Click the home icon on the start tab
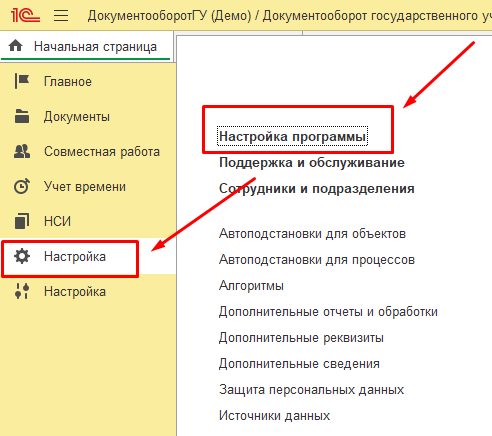The width and height of the screenshot is (492, 436). [16, 46]
